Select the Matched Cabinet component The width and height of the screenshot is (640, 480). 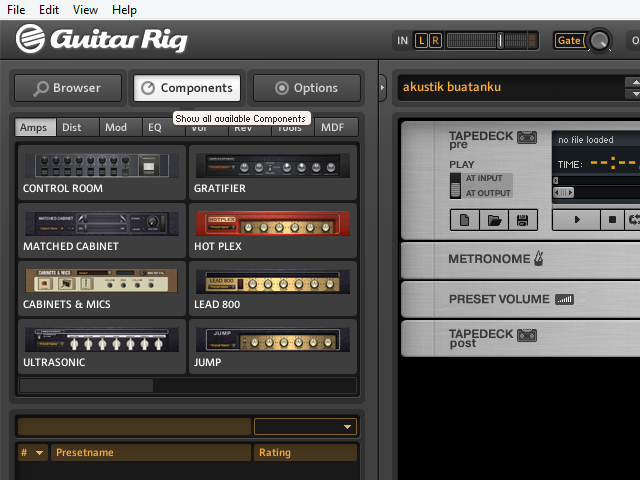[102, 230]
